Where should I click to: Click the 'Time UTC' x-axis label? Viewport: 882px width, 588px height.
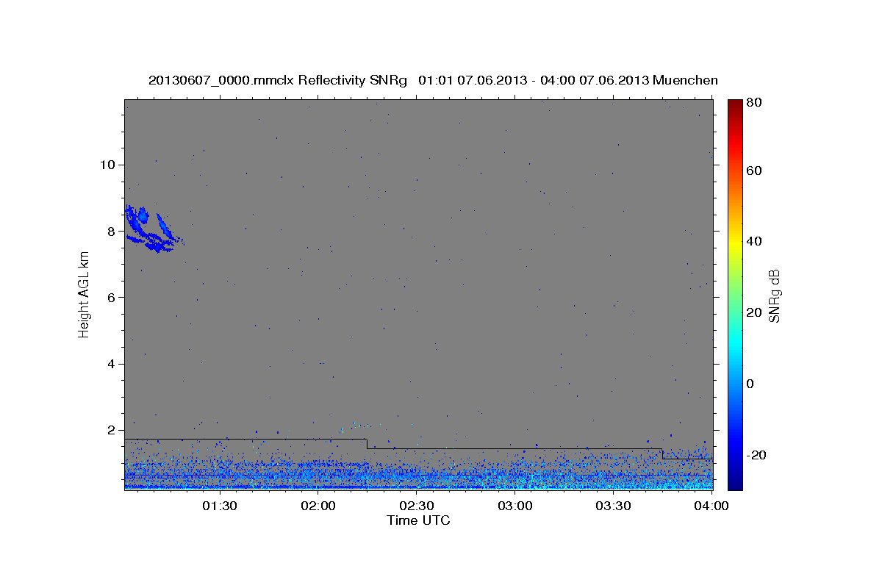pos(418,520)
